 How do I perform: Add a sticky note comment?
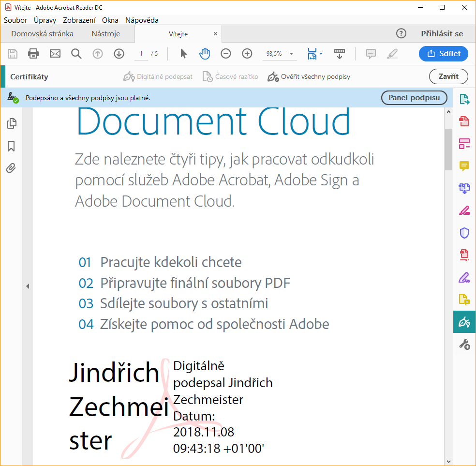coord(371,54)
